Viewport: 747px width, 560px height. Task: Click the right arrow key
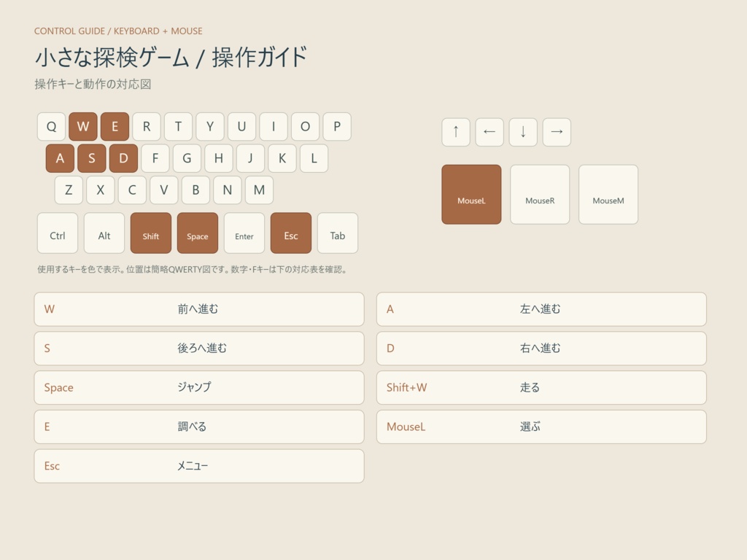557,132
